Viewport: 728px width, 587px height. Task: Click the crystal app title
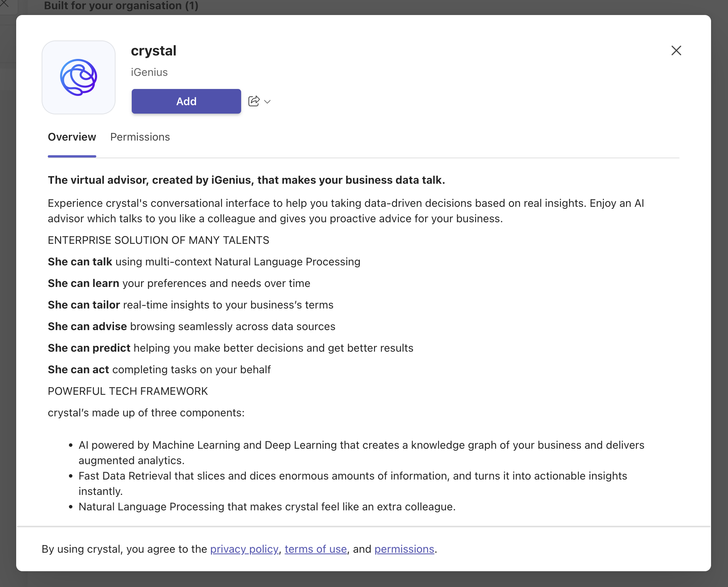[153, 51]
